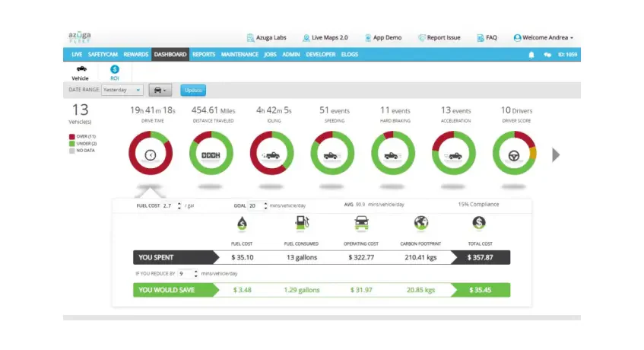Click the Fuel Consumed pump icon
This screenshot has width=644, height=350.
click(x=301, y=223)
